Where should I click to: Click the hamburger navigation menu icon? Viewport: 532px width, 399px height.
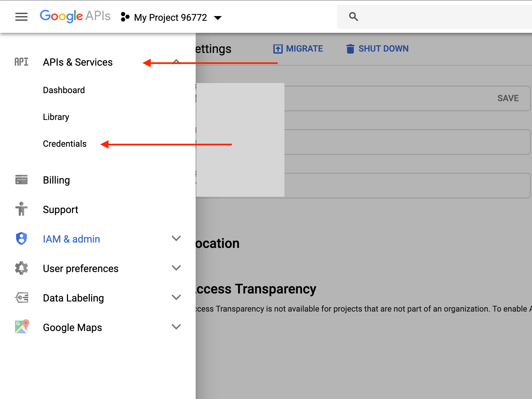[21, 17]
